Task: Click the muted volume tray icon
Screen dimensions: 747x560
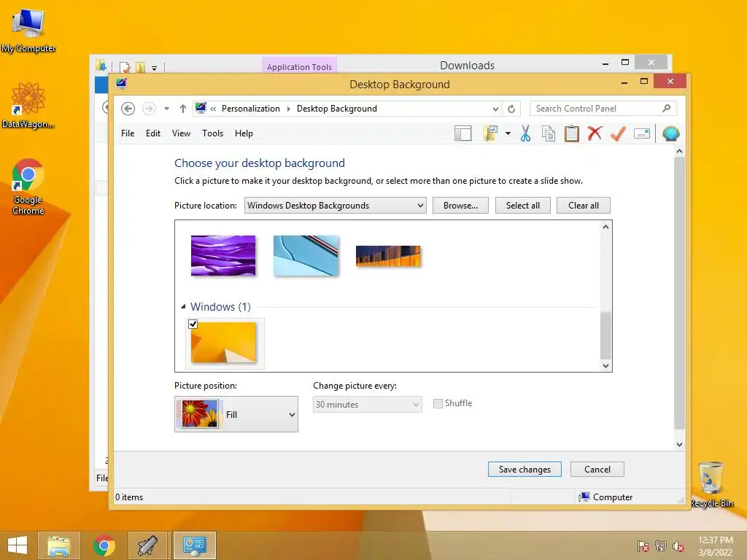Action: pos(678,546)
